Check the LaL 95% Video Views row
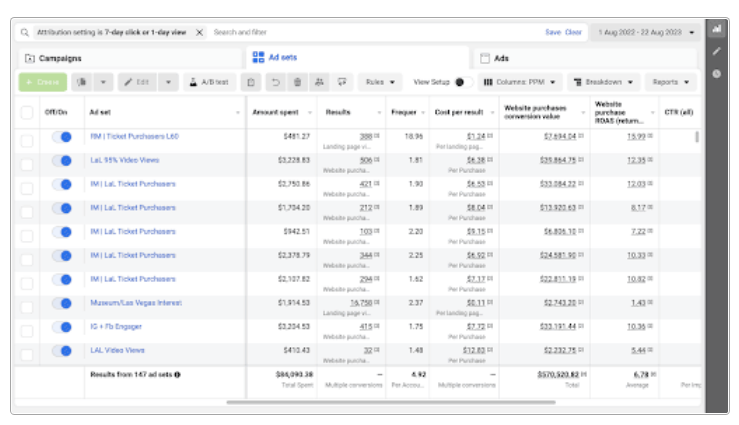Image resolution: width=739 pixels, height=425 pixels. [x=27, y=164]
